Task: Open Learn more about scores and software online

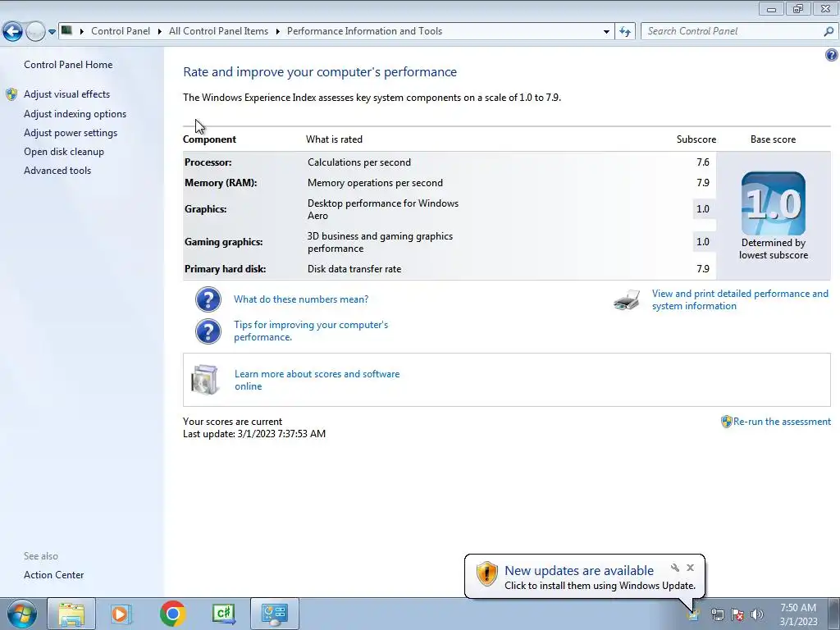Action: pyautogui.click(x=317, y=381)
